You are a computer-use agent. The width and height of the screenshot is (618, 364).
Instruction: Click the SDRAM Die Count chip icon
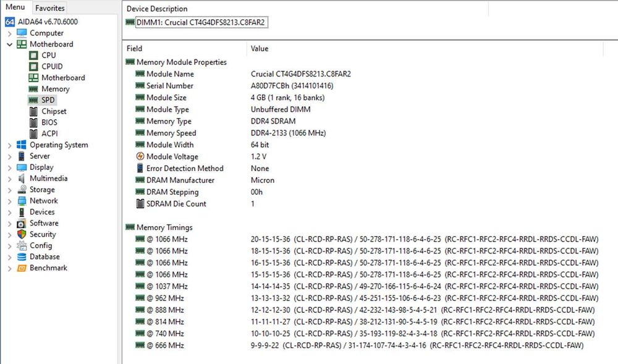coord(140,204)
